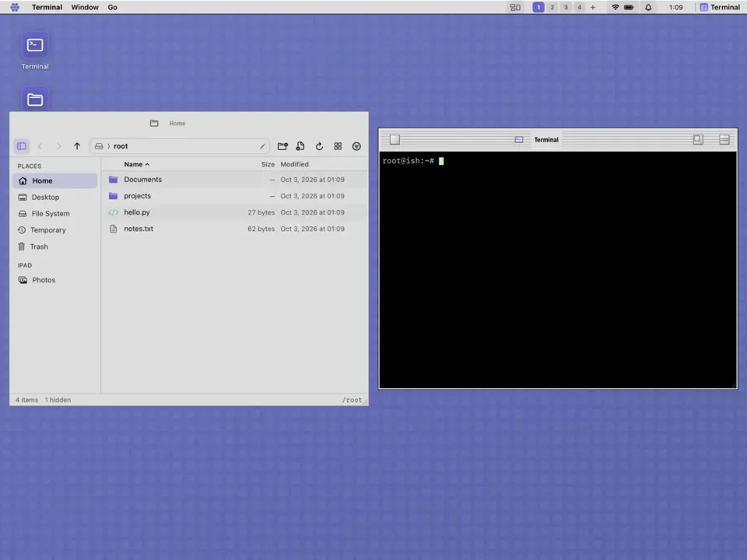747x560 pixels.
Task: Click the 27 bytes size cell
Action: [261, 212]
